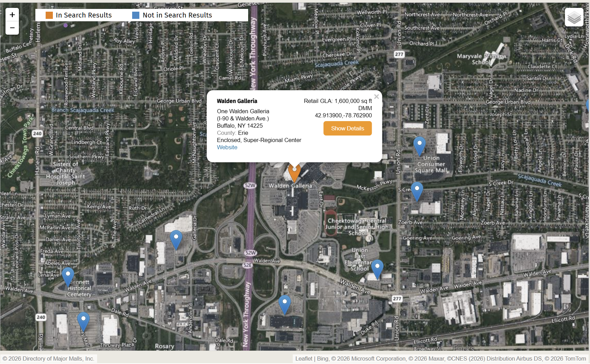Click the zoom out minus button

coord(12,28)
